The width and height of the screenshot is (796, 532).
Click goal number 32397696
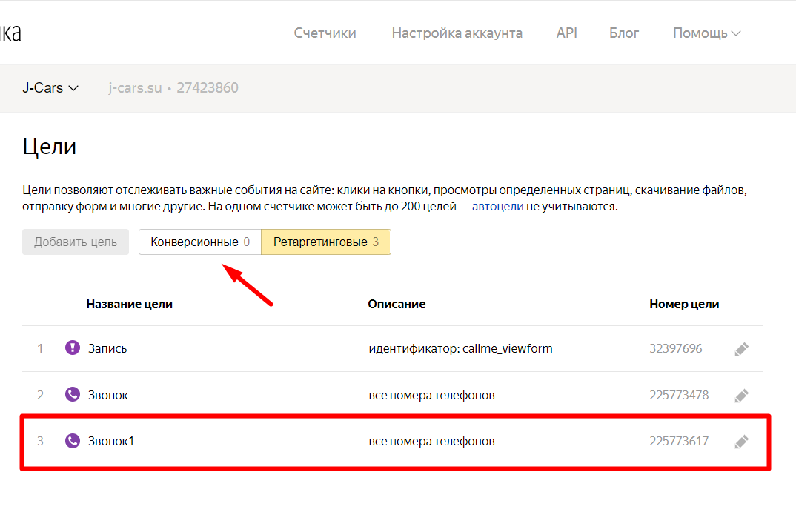tap(676, 349)
